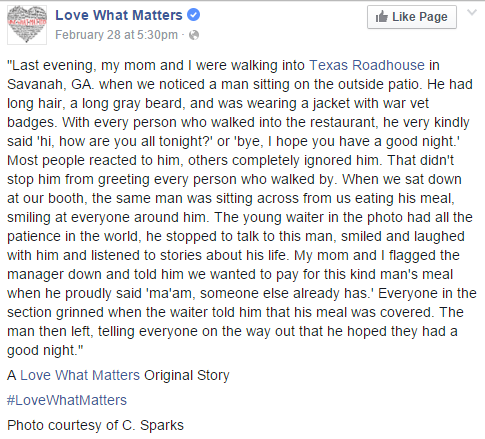Click the public globe privacy icon

(194, 35)
